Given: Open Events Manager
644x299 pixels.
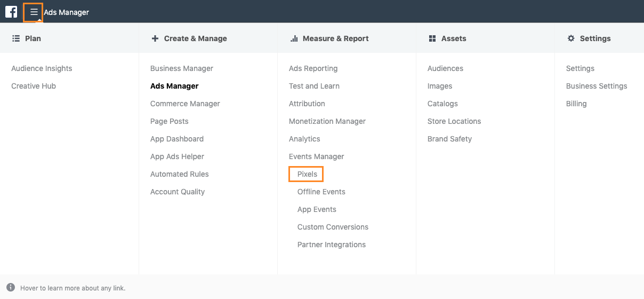Looking at the screenshot, I should (x=317, y=156).
